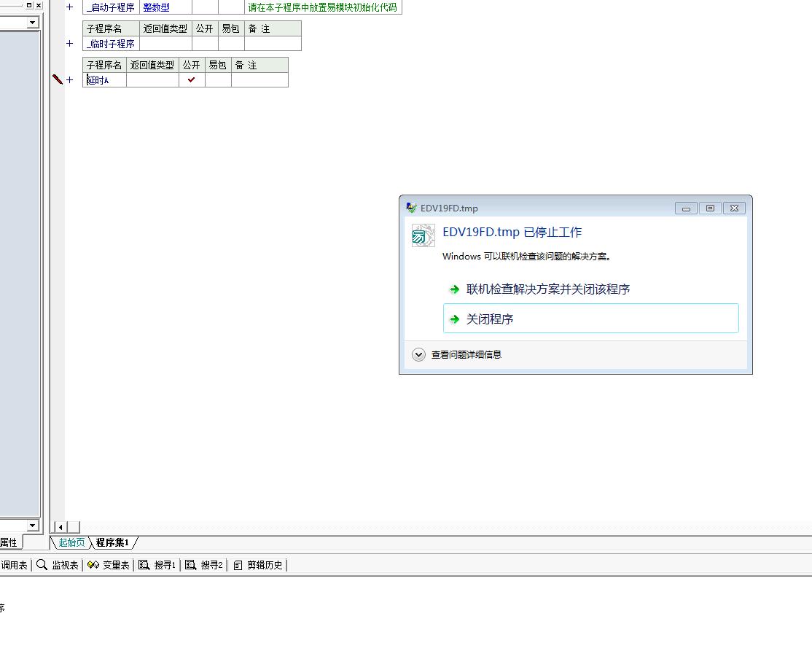812x667 pixels.
Task: Toggle the 公开 cell for _临时子程序
Action: pyautogui.click(x=205, y=44)
